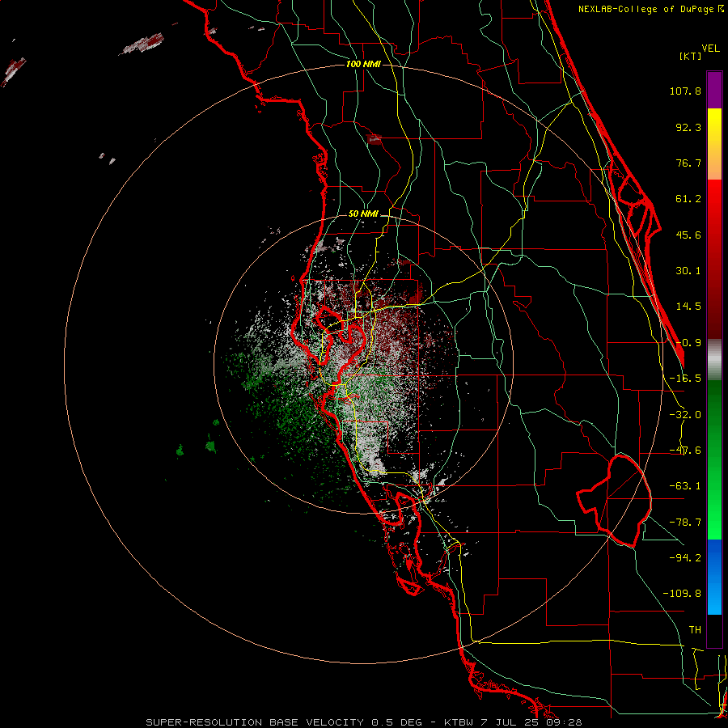Click the 30.1 velocity scale value
728x728 pixels.
688,271
